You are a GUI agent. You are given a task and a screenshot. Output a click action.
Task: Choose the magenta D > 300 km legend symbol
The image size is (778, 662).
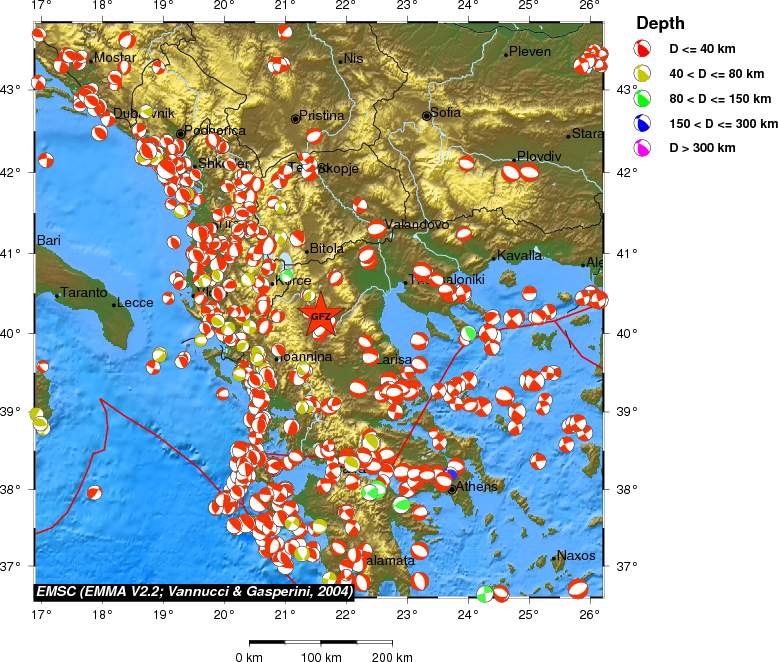(x=645, y=148)
